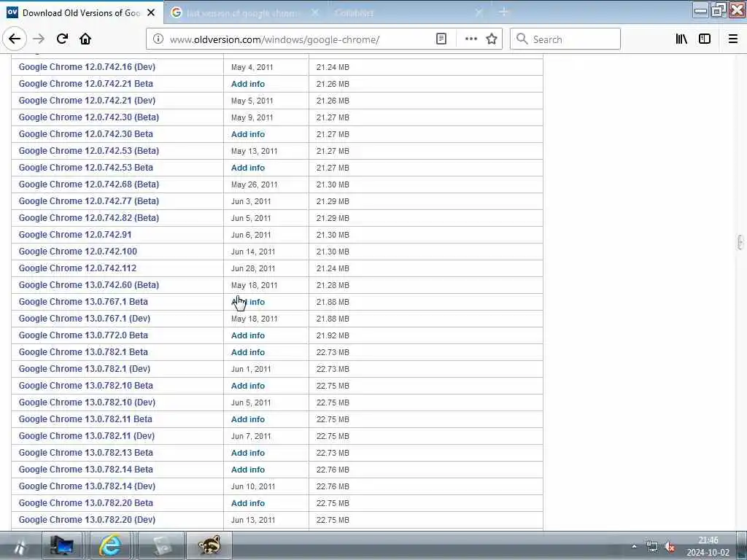Open Google Chrome 13.0.782.10 (Dev) link
The image size is (747, 560).
tap(88, 402)
